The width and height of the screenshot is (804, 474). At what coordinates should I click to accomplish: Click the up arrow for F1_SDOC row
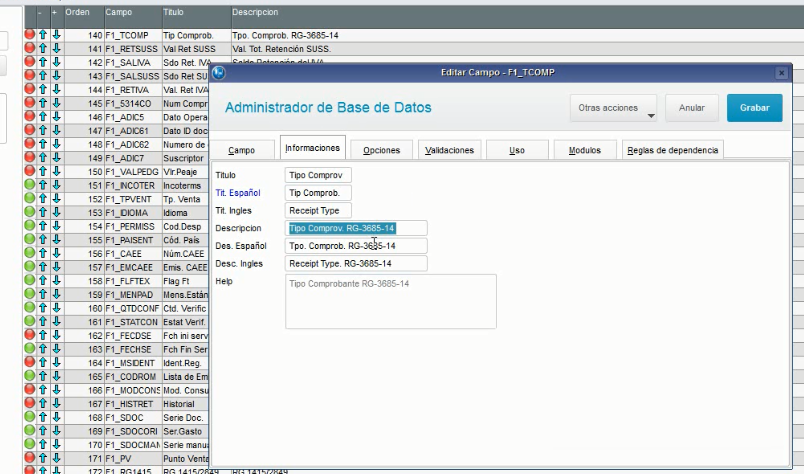point(43,417)
